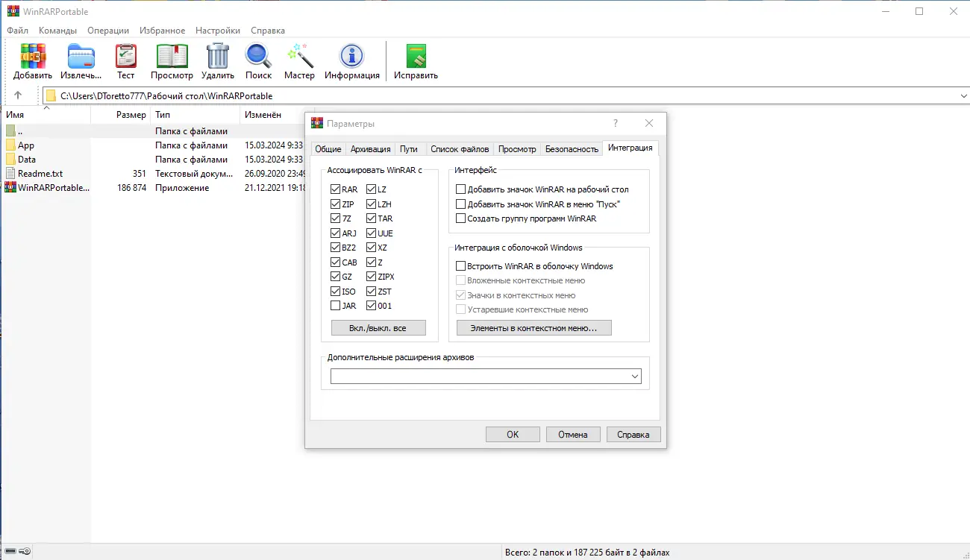970x560 pixels.
Task: Expand the 'Дополнительные расширения архивов' dropdown
Action: (x=635, y=377)
